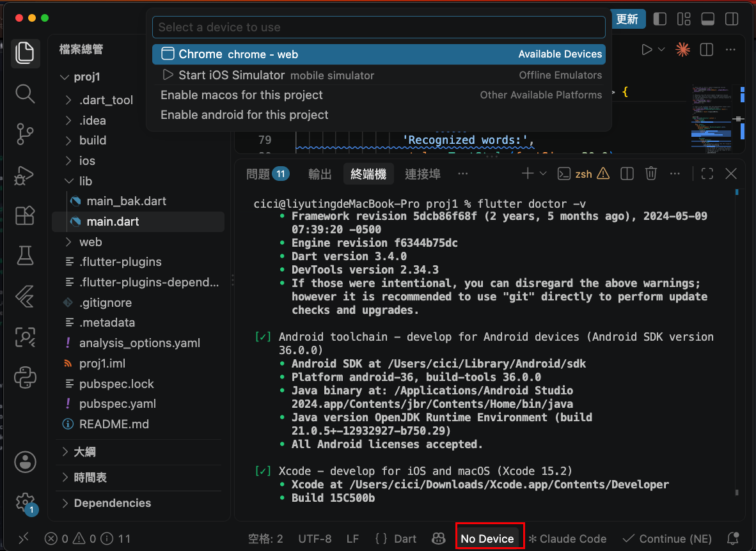The image size is (756, 551).
Task: Open the Manage settings gear
Action: point(24,502)
